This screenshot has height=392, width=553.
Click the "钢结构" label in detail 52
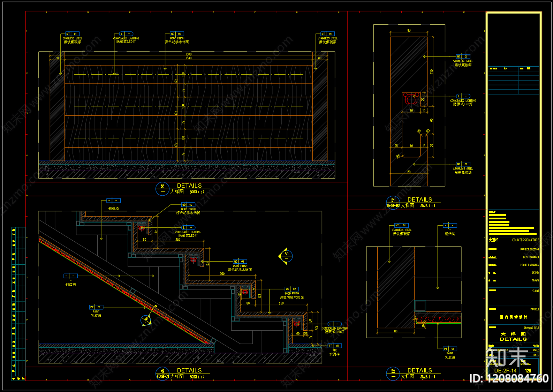coord(450,234)
